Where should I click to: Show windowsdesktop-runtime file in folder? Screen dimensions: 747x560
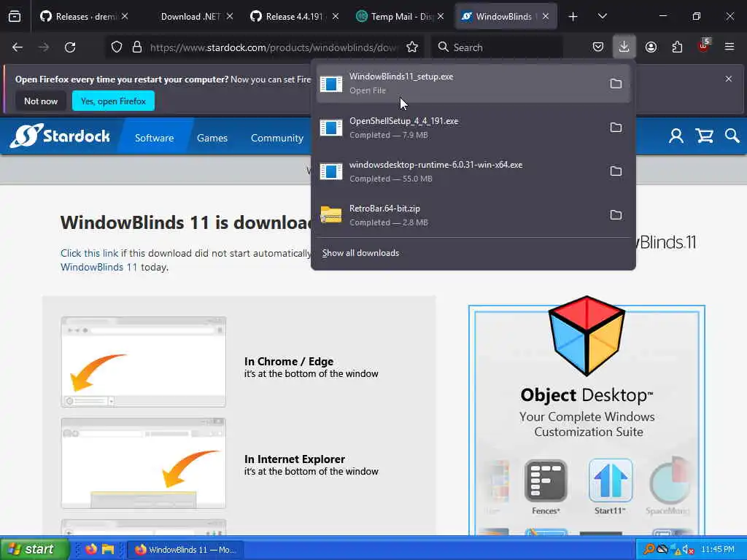(616, 171)
